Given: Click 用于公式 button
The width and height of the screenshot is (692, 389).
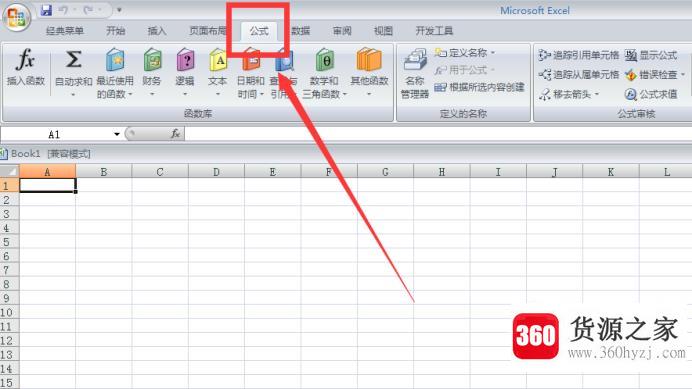Looking at the screenshot, I should [x=465, y=70].
